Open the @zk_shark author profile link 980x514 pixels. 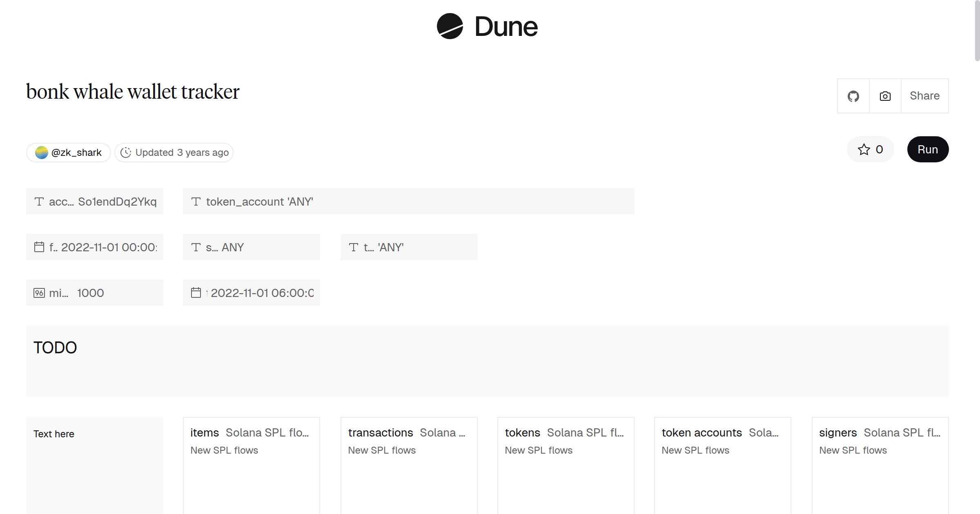coord(76,153)
